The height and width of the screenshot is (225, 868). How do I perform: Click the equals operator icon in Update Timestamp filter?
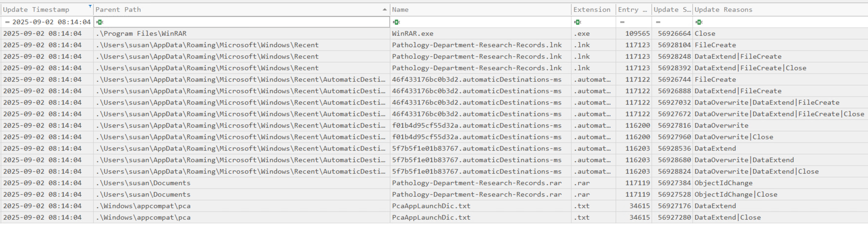(7, 22)
